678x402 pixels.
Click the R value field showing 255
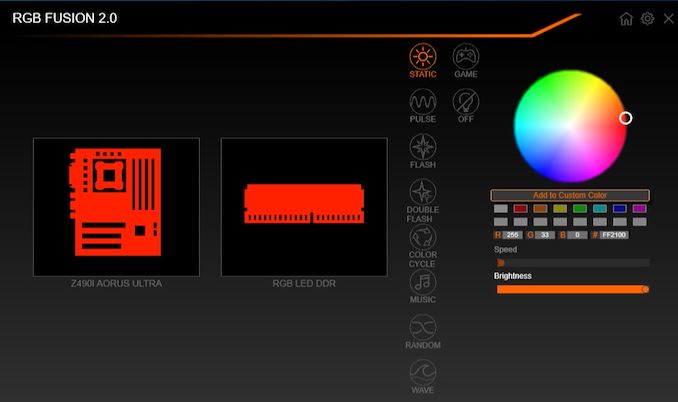[512, 235]
